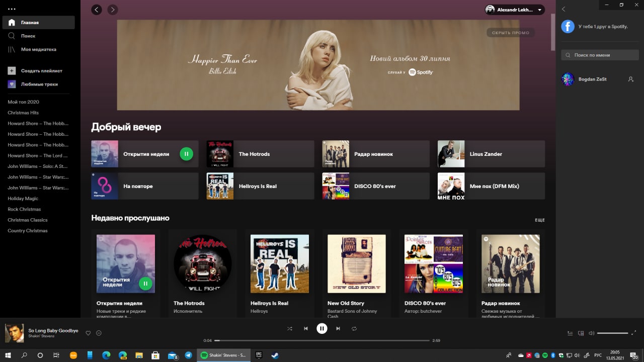The image size is (644, 362).
Task: Collapse the friend activity panel
Action: click(x=563, y=9)
